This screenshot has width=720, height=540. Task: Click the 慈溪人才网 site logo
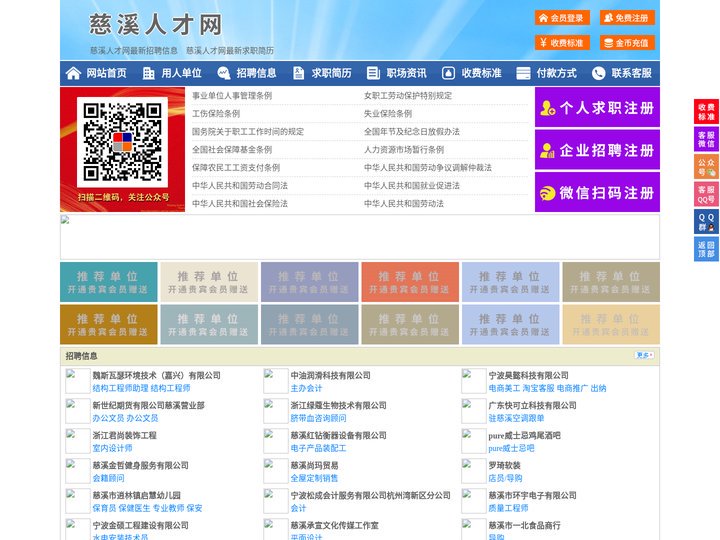click(155, 24)
